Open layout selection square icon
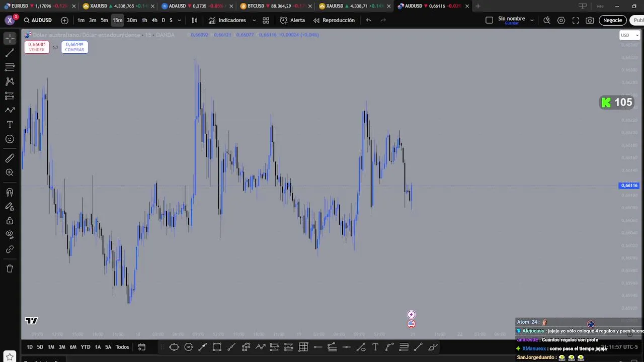644x362 pixels. click(489, 20)
